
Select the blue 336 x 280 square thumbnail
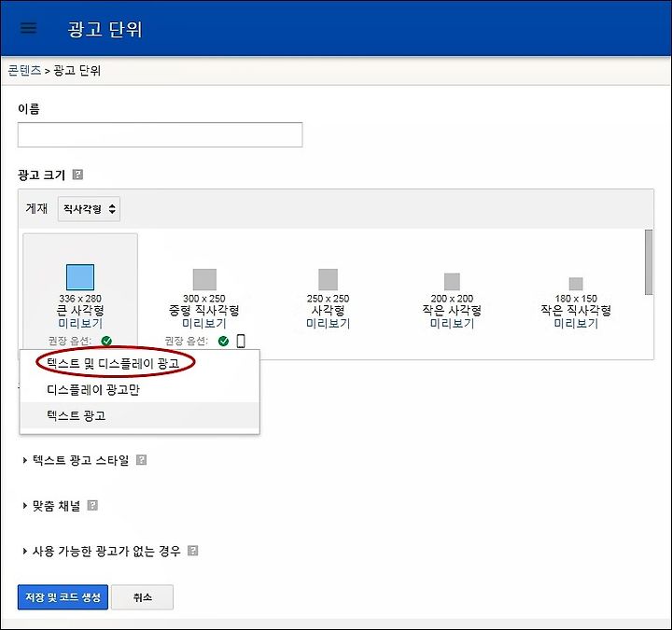coord(80,277)
